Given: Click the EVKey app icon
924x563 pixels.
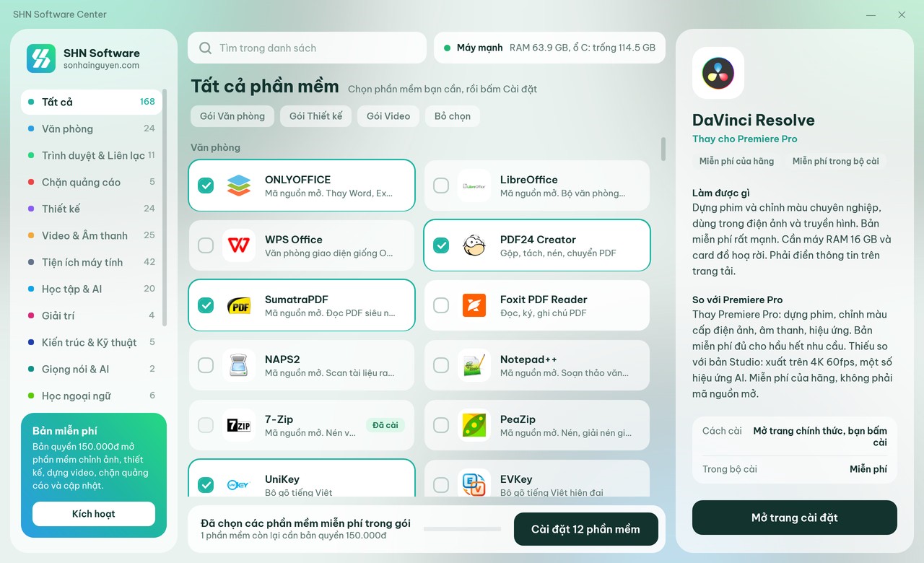Looking at the screenshot, I should pyautogui.click(x=474, y=485).
